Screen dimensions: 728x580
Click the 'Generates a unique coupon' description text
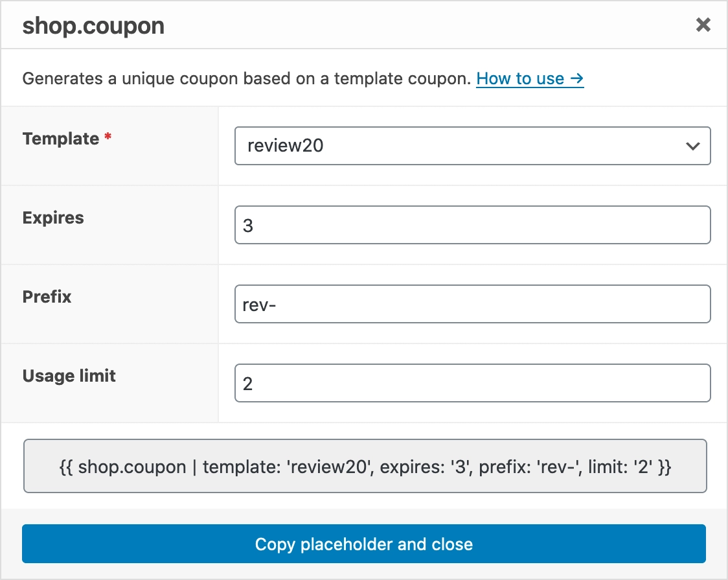pos(246,79)
